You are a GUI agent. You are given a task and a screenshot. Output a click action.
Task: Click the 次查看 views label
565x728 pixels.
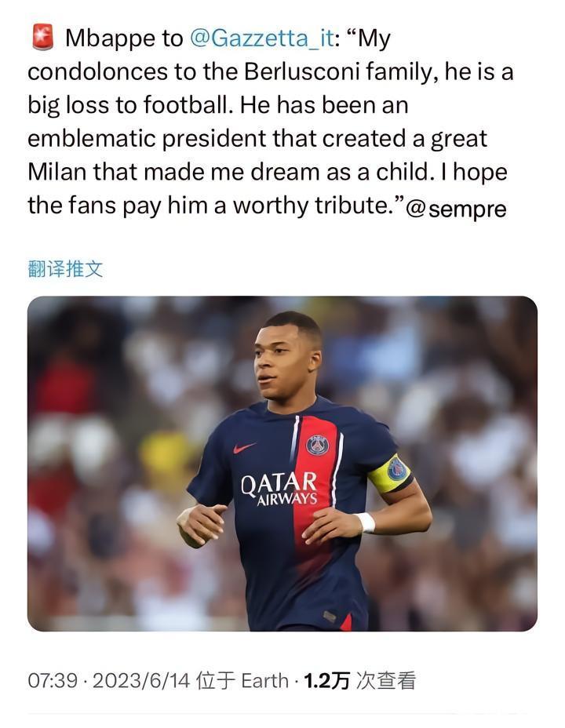tap(385, 681)
